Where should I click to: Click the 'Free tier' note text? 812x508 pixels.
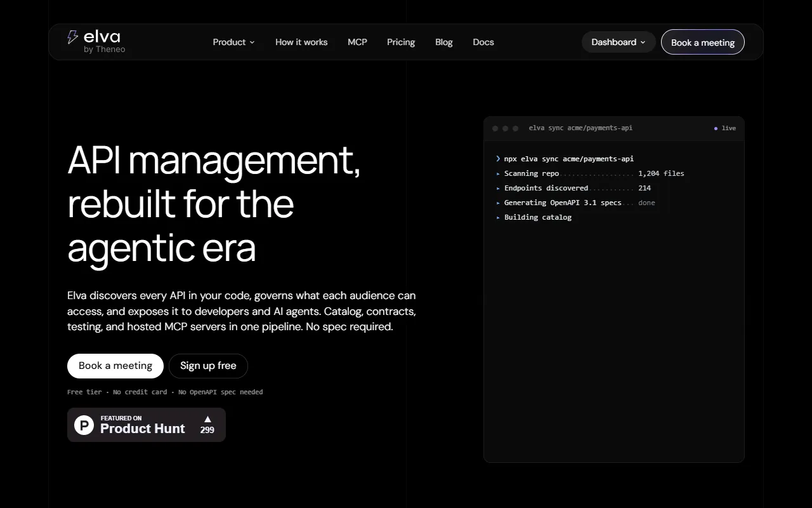point(84,392)
